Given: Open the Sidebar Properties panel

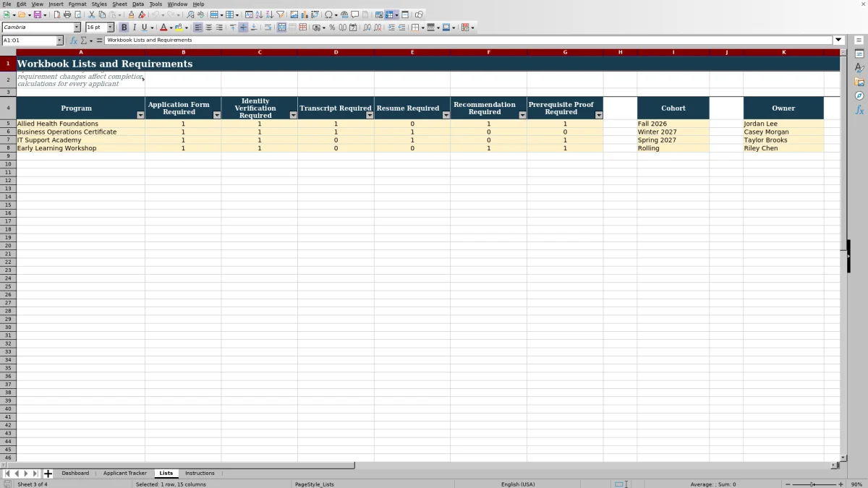Looking at the screenshot, I should click(x=859, y=53).
